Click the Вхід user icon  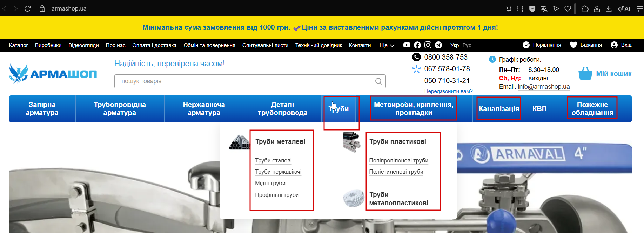(614, 45)
